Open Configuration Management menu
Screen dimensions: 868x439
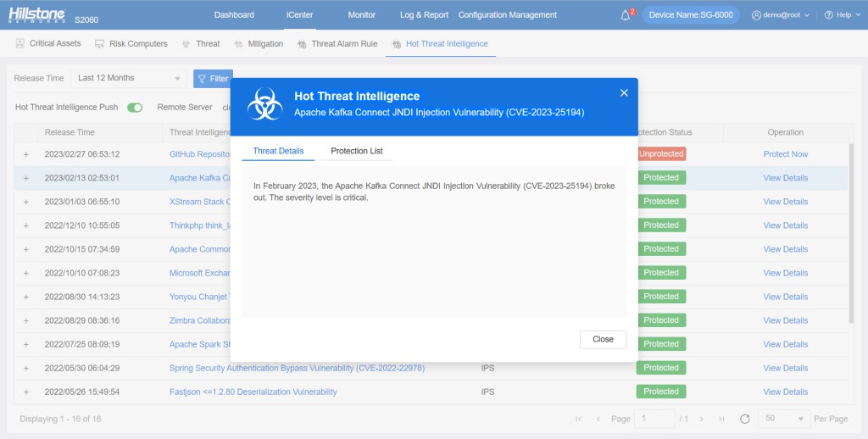[x=508, y=15]
